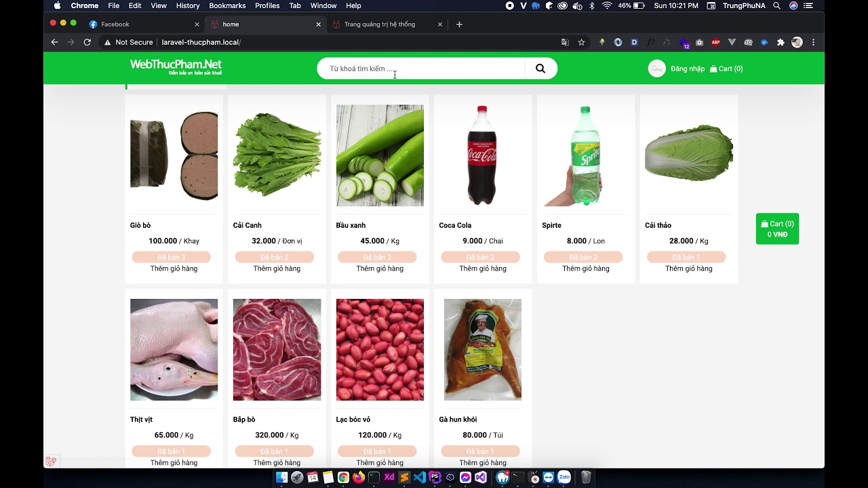Click the blue D extension icon
This screenshot has height=488, width=868.
[634, 42]
